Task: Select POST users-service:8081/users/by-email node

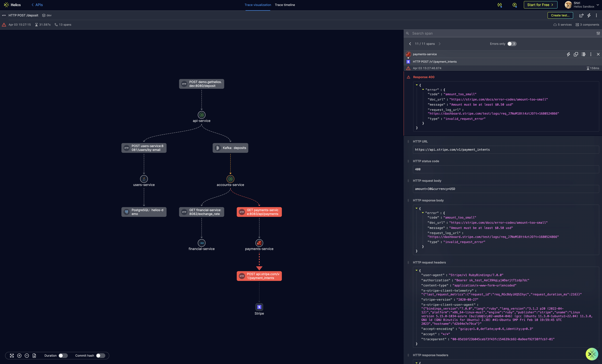Action: 144,148
